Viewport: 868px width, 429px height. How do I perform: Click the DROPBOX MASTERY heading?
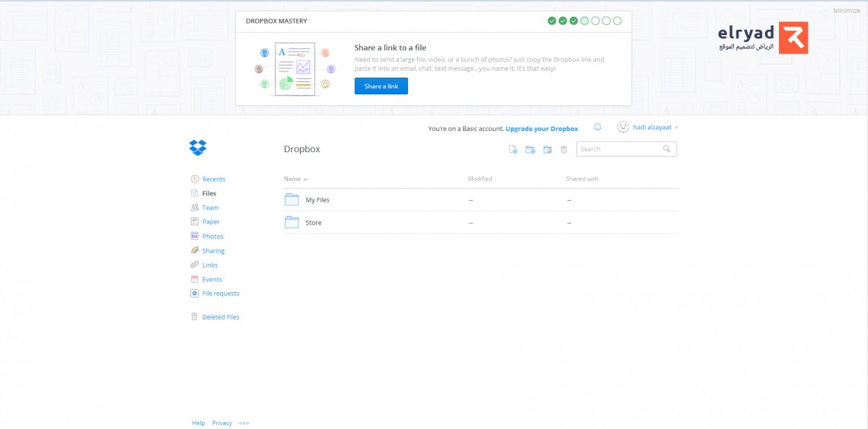[276, 21]
